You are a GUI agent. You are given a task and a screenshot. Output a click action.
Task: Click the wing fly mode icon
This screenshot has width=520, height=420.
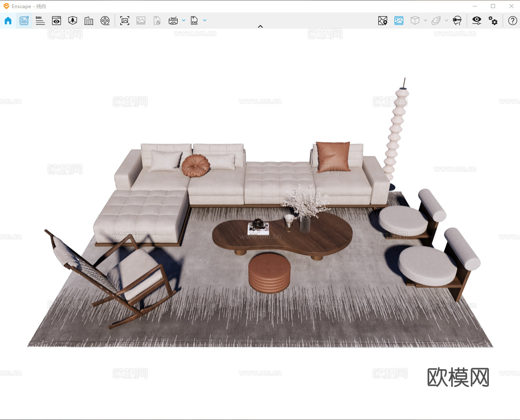coord(436,21)
